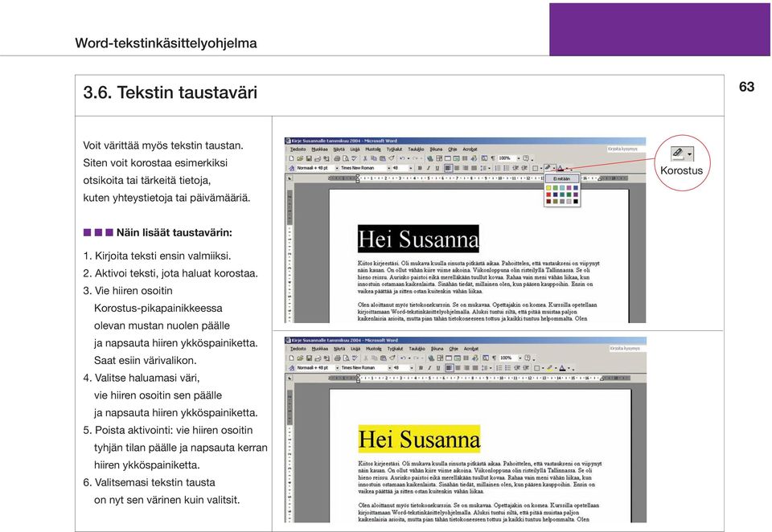Image resolution: width=772 pixels, height=532 pixels.
Task: Click the Acrobat menu in upper Word window
Action: (470, 149)
